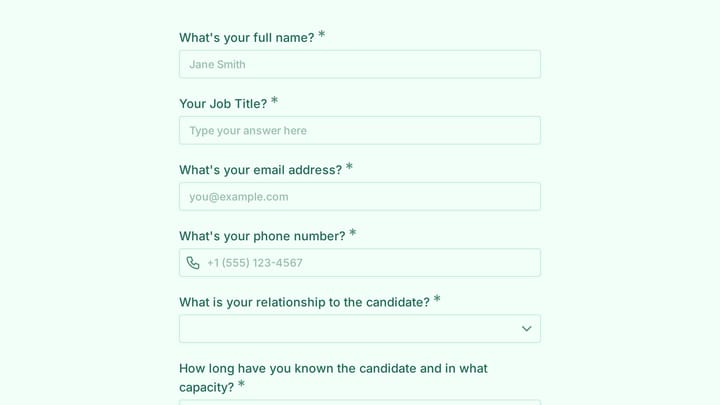
Task: Click required asterisk next to Job Title
Action: pos(274,100)
